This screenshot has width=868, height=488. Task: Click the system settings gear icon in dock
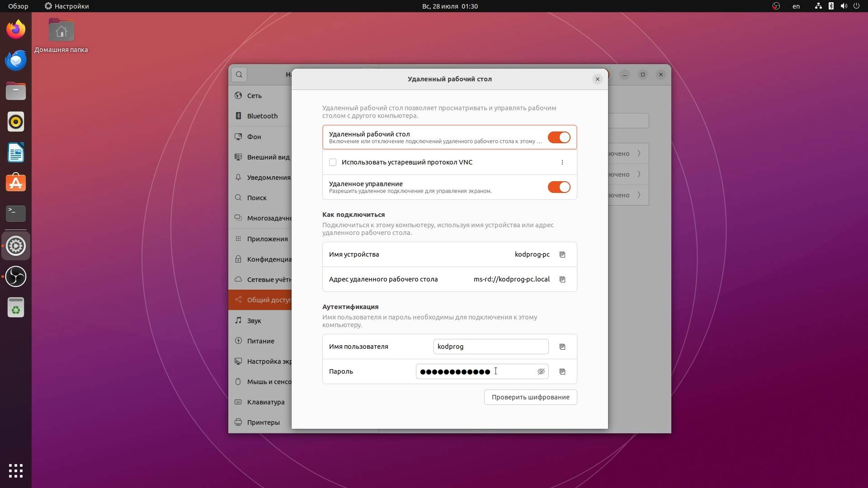click(15, 245)
